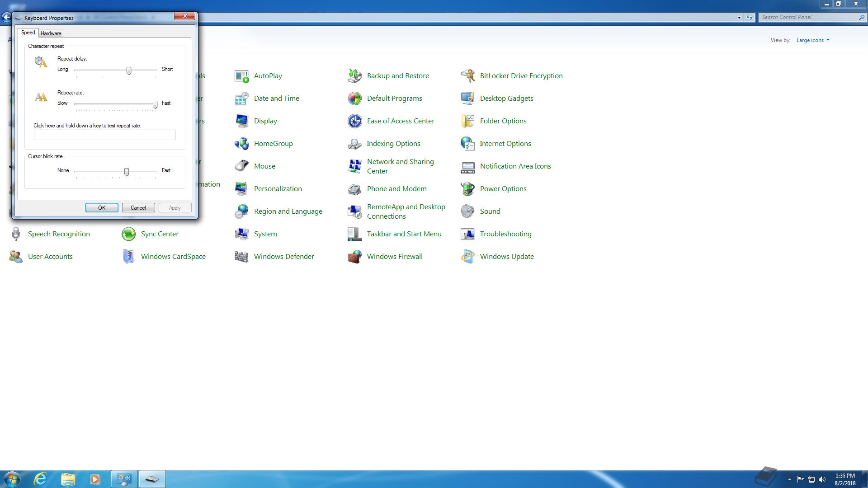Show hidden tray icons arrow
The height and width of the screenshot is (488, 868).
coord(789,479)
